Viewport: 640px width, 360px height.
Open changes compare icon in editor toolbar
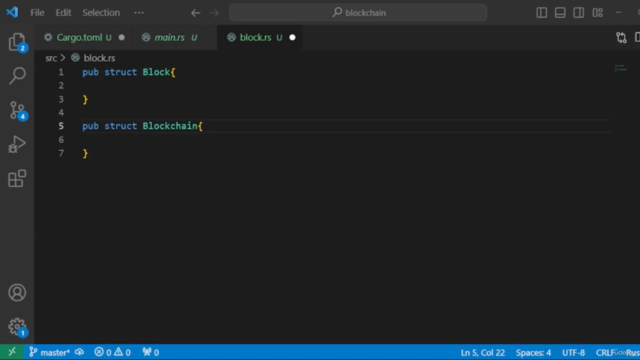point(621,38)
